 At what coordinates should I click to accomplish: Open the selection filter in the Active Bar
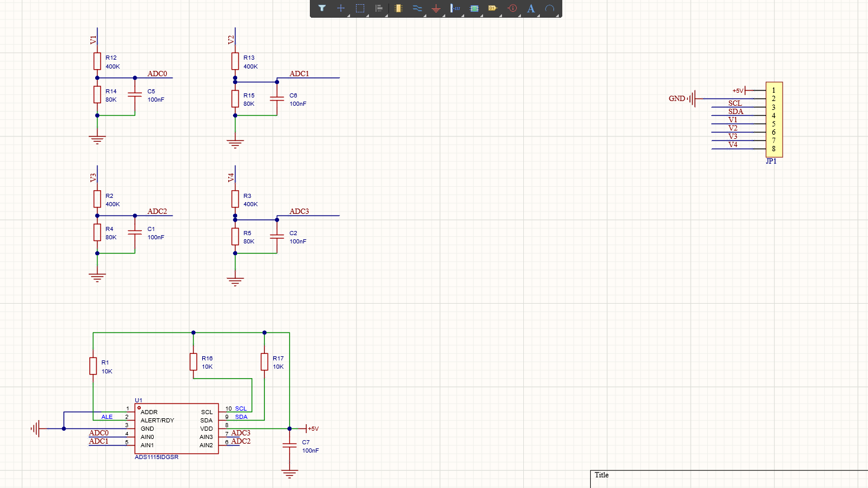[322, 8]
